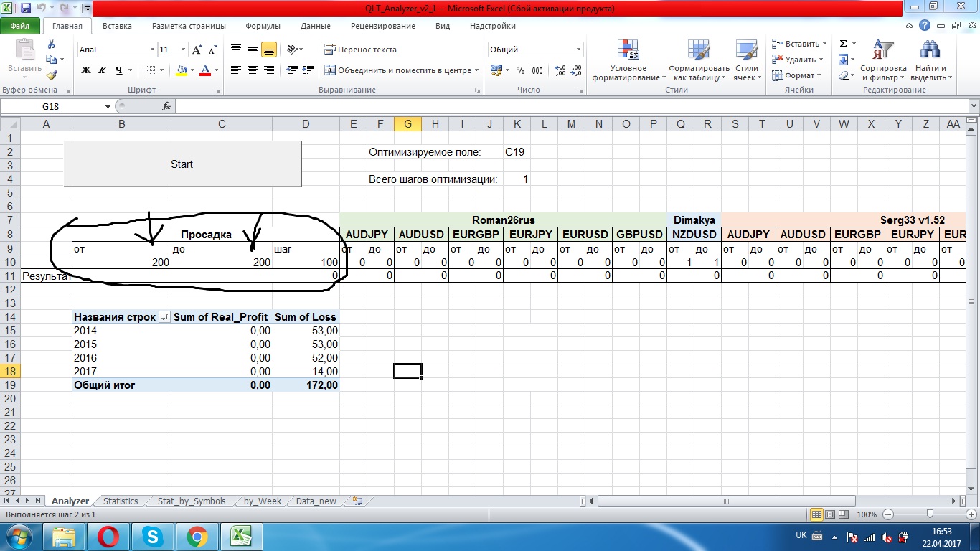Click the increase indent icon

click(307, 70)
